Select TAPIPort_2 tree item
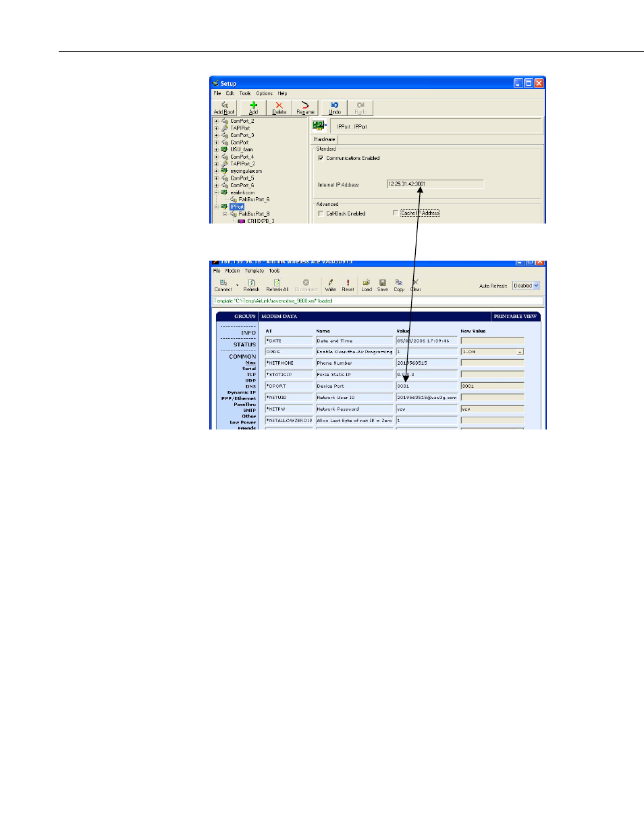 click(x=243, y=163)
